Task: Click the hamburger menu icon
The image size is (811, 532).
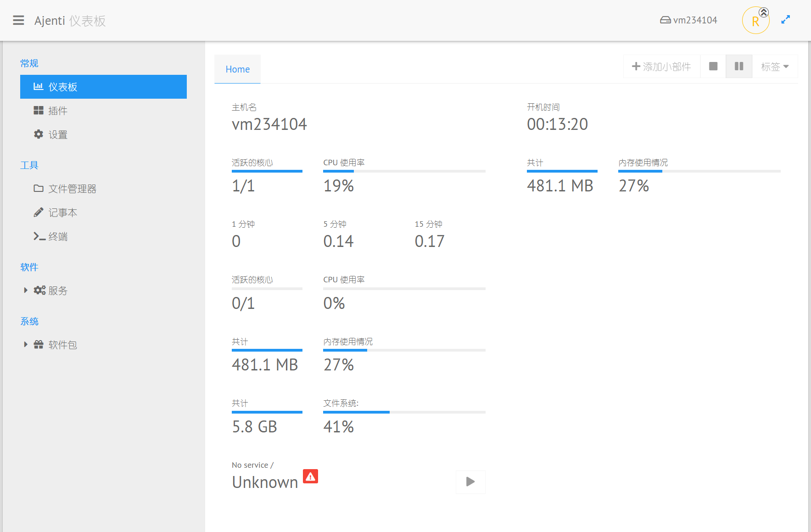Action: [18, 21]
